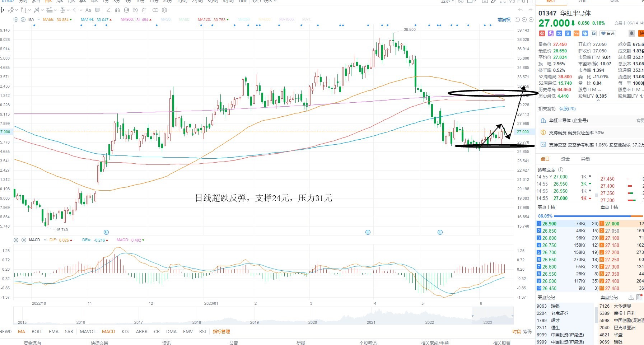Screen dimensions: 644x345
Task: Toggle the hide-drawings eye icon
Action: (x=135, y=10)
